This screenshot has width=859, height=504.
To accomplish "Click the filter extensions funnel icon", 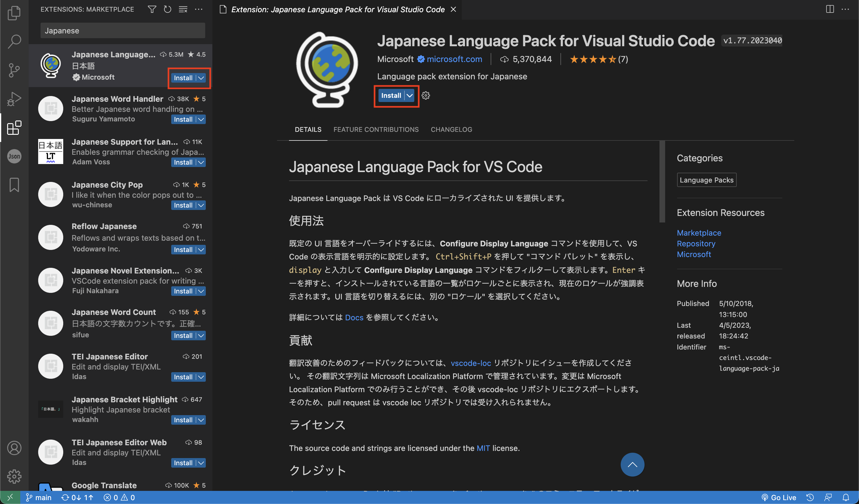I will tap(152, 9).
